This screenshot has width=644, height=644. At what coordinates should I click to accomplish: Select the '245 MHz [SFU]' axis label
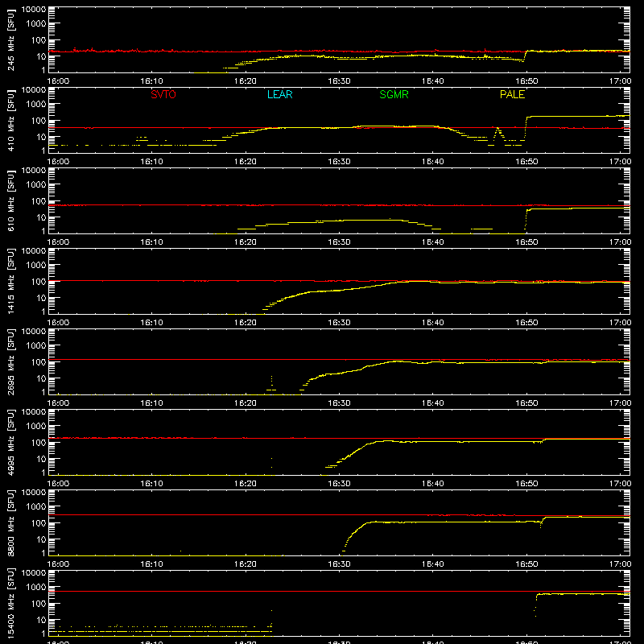tap(11, 39)
